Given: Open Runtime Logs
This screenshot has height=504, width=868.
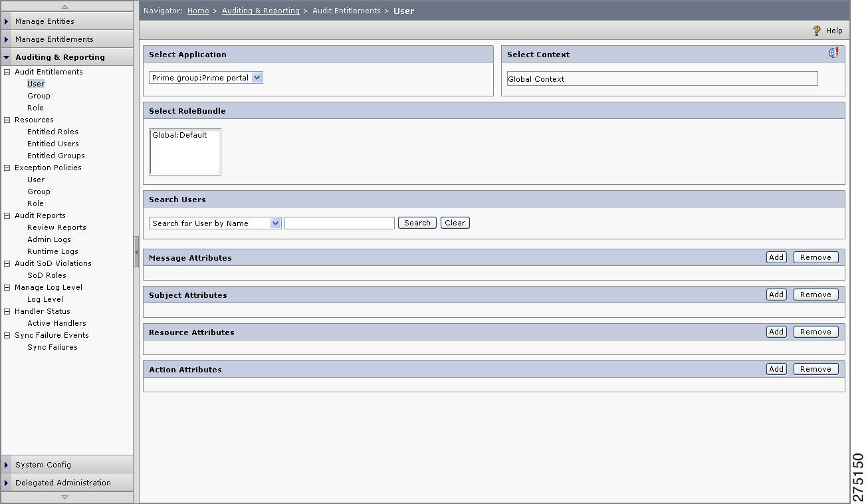Looking at the screenshot, I should [x=53, y=251].
